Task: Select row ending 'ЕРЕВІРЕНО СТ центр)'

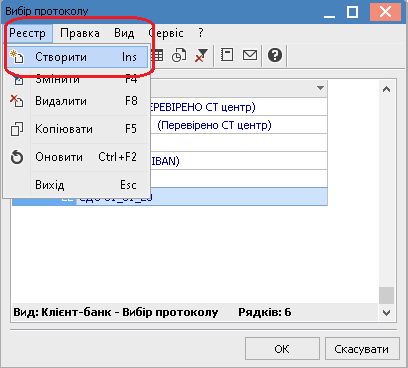Action: point(239,107)
